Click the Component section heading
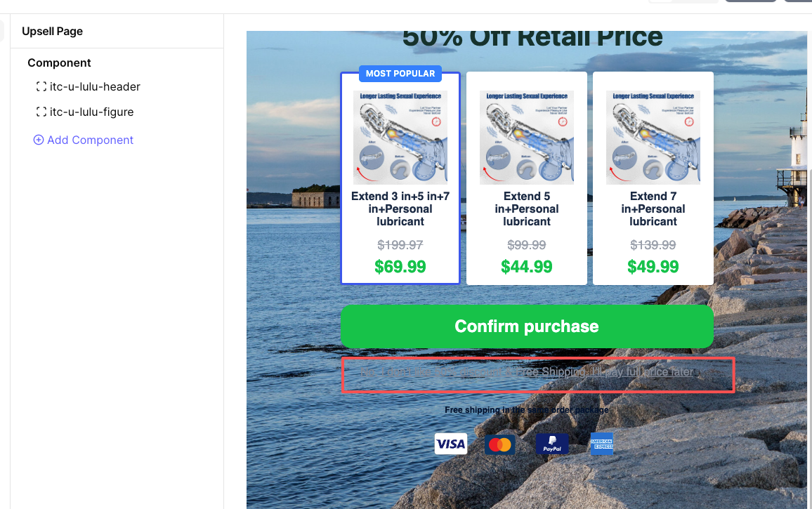Image resolution: width=812 pixels, height=509 pixels. (59, 62)
